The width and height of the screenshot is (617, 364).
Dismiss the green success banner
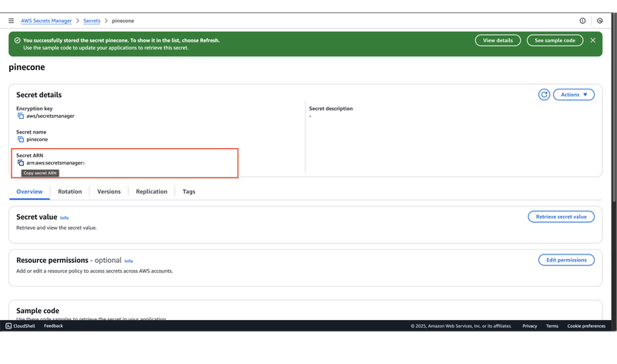click(x=592, y=41)
